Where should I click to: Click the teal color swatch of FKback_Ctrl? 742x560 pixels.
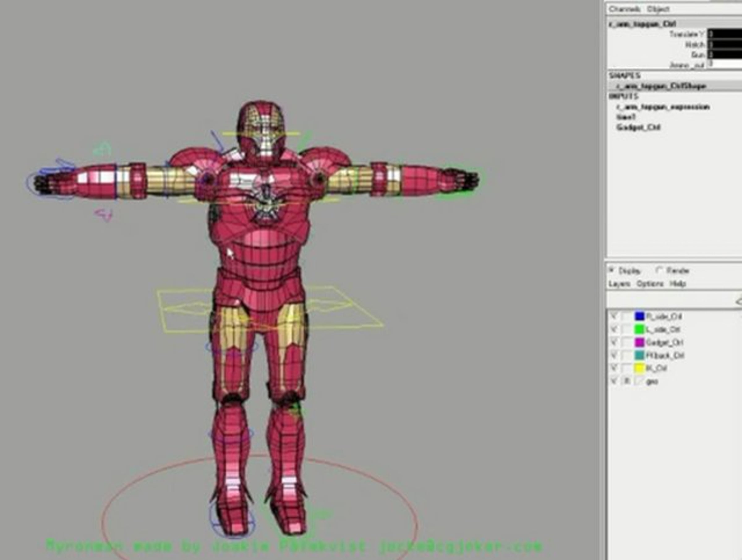(639, 355)
